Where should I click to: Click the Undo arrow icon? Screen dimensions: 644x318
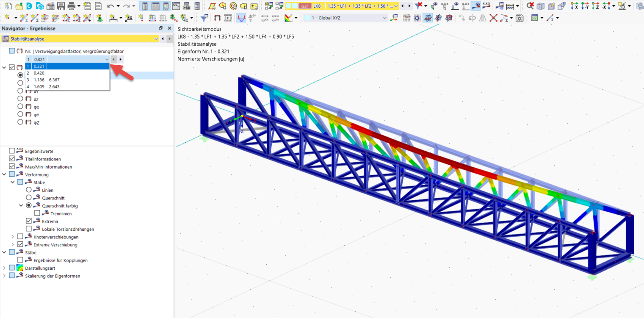111,6
